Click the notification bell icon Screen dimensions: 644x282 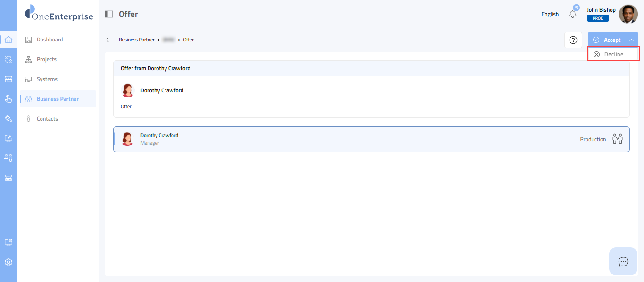(x=573, y=14)
